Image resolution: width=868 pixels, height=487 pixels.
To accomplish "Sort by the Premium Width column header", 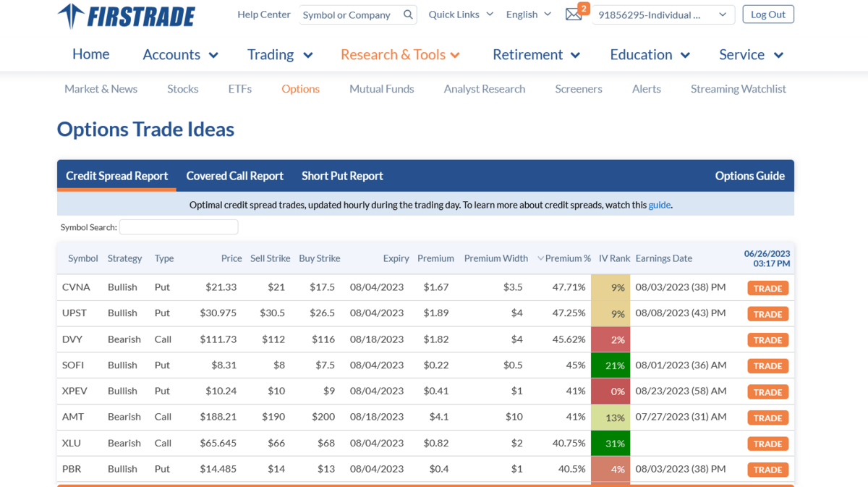I will tap(496, 258).
